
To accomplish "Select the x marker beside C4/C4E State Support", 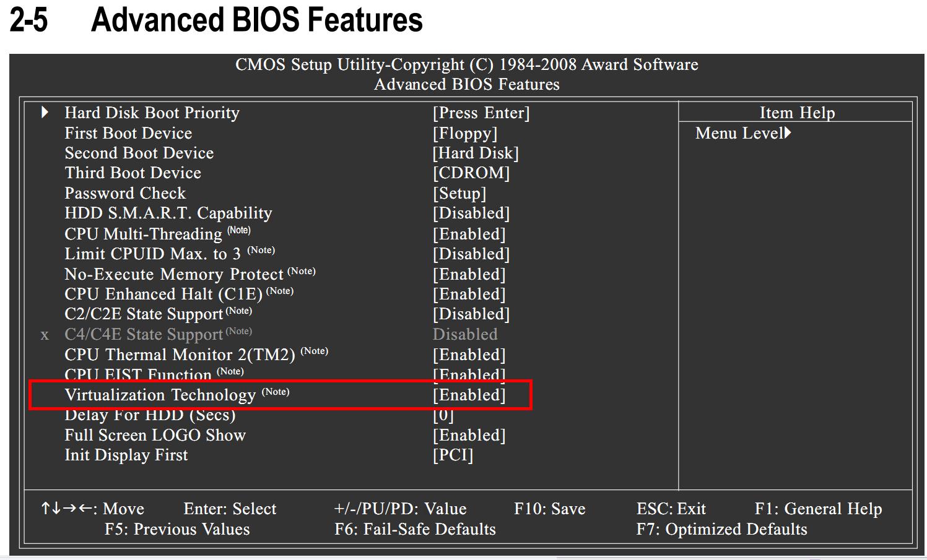I will tap(44, 335).
